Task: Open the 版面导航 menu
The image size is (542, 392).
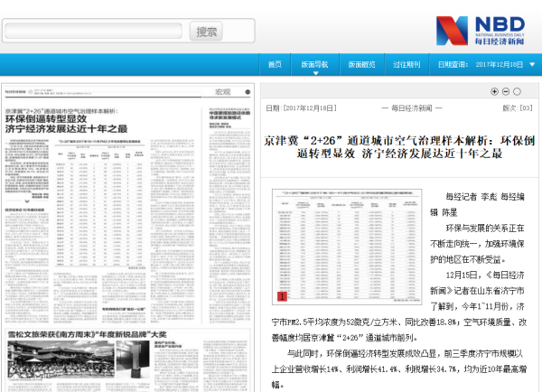Action: 314,65
